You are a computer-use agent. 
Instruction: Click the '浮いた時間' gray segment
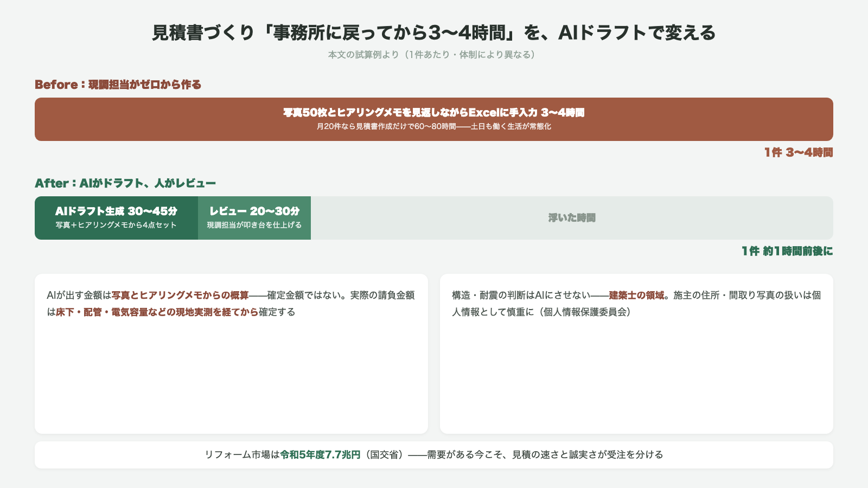point(572,218)
